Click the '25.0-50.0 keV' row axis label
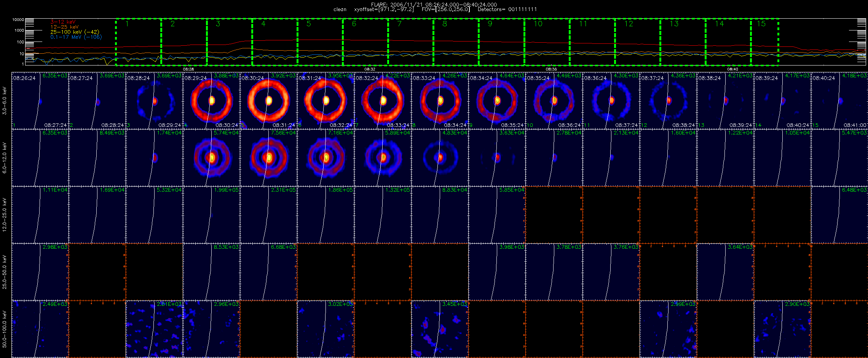Viewport: 868px width, 358px height. 5,272
